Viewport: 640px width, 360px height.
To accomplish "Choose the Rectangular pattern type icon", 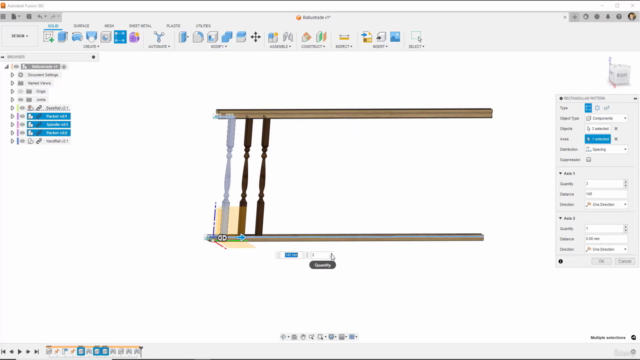I will (x=588, y=108).
